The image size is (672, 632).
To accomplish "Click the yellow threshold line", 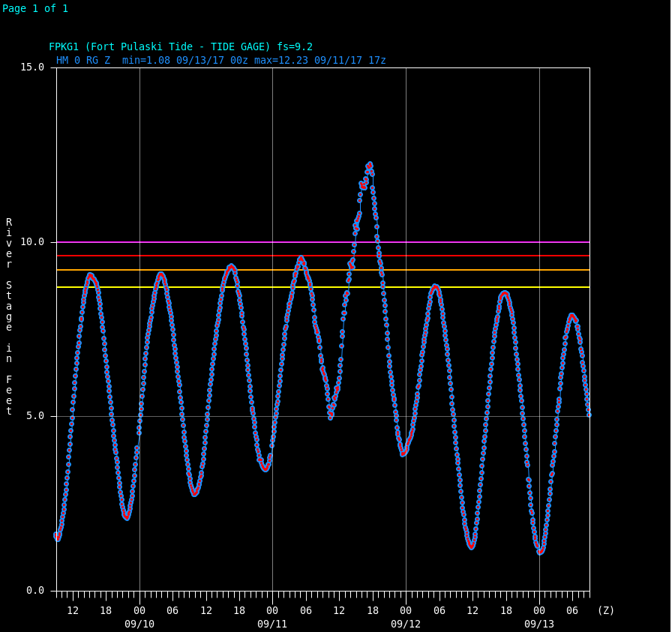I will [x=323, y=287].
